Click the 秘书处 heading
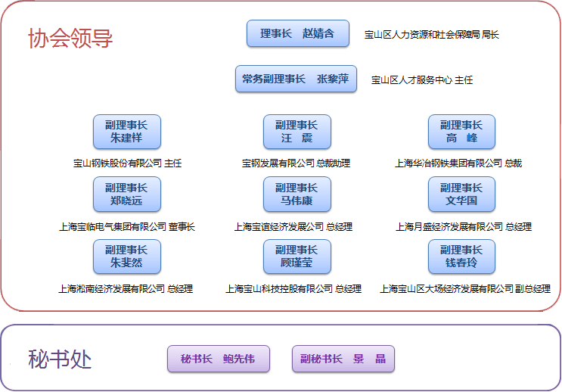 tap(60, 359)
